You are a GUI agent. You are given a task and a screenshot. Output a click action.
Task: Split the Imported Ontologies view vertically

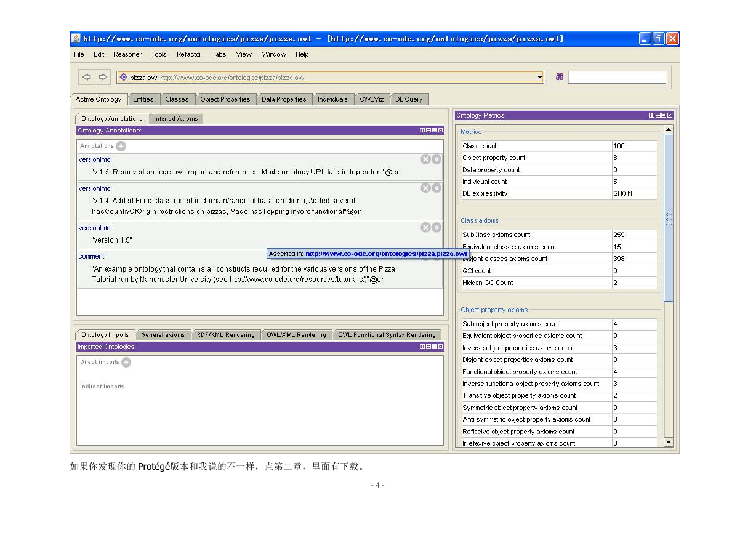click(x=423, y=347)
